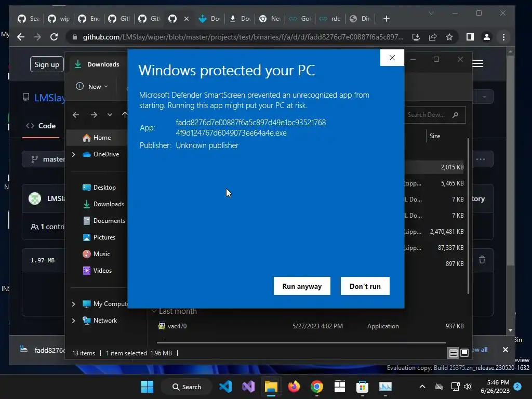Open Chrome three-dot menu
The height and width of the screenshot is (399, 532).
pyautogui.click(x=503, y=37)
